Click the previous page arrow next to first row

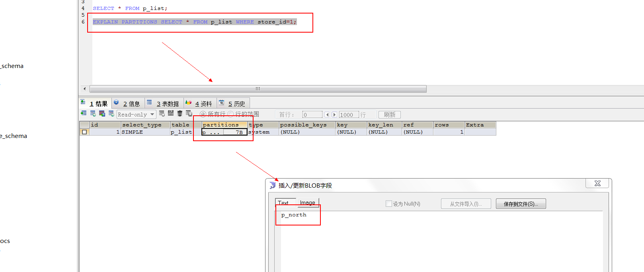tap(327, 115)
